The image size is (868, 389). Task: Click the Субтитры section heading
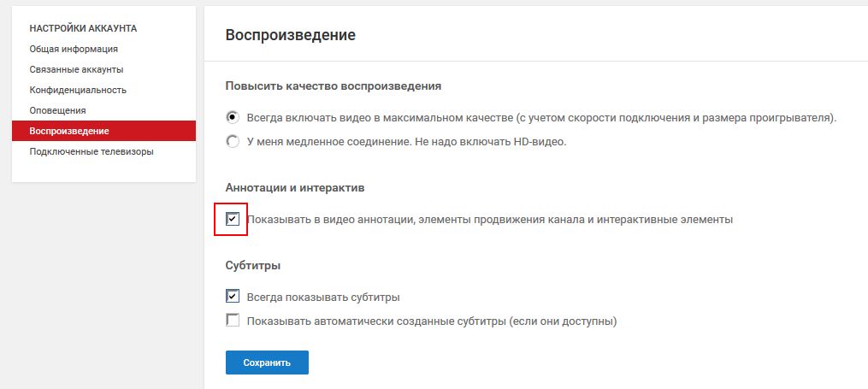point(253,265)
